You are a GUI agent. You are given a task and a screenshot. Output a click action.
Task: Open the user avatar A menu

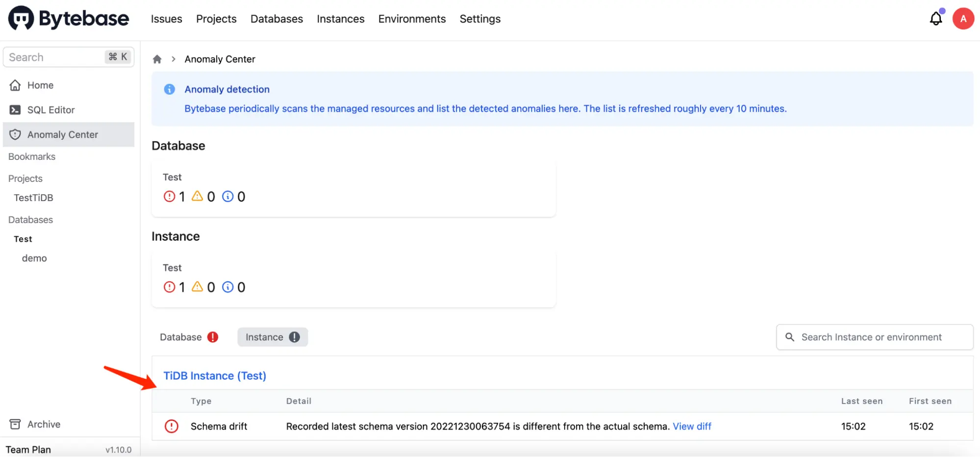click(963, 19)
